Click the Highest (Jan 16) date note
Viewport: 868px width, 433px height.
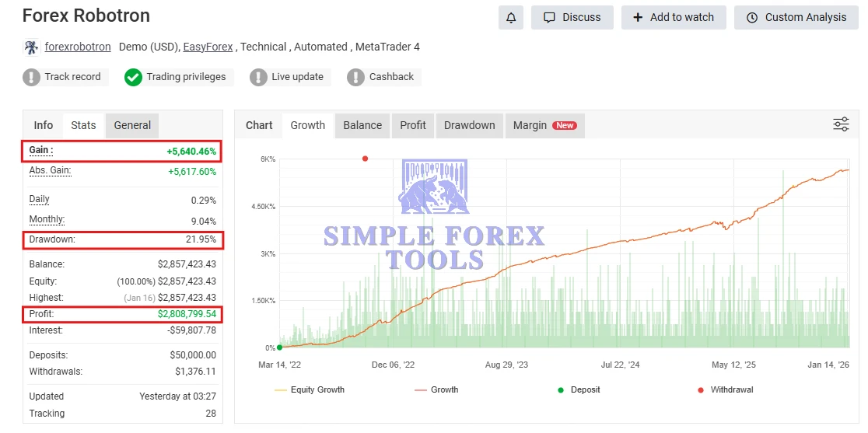[x=139, y=298]
